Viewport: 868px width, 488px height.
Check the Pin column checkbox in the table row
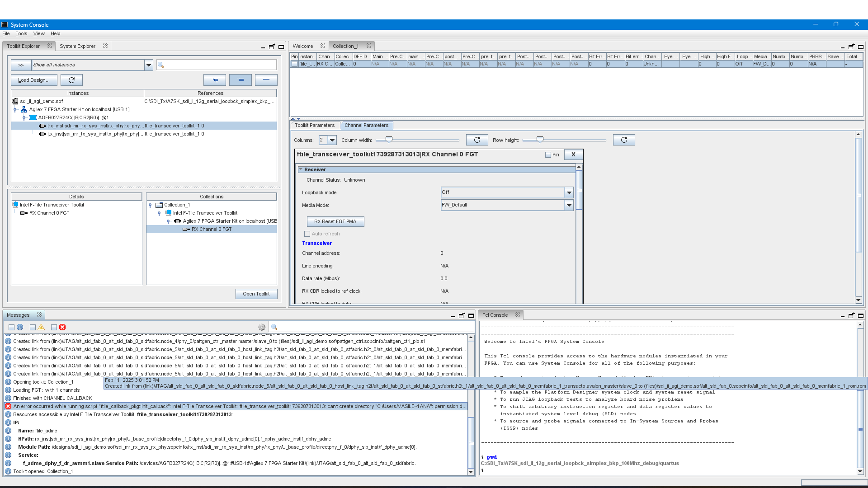tap(294, 64)
